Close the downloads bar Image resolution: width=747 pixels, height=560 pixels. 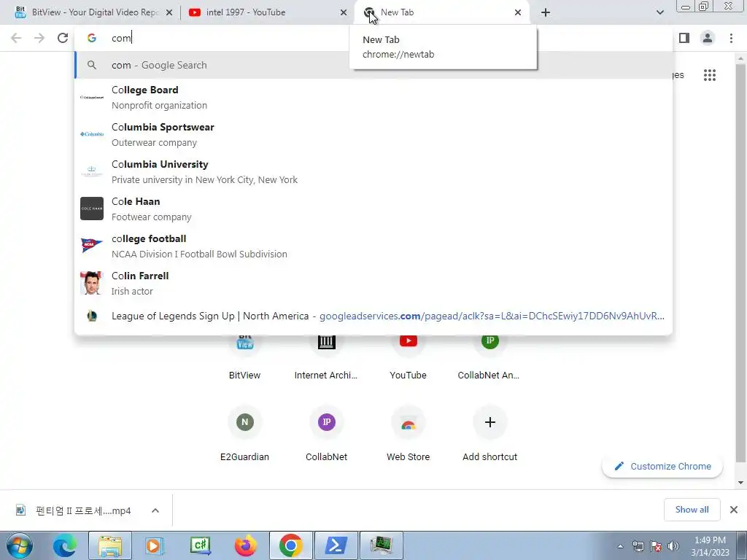[x=734, y=510]
